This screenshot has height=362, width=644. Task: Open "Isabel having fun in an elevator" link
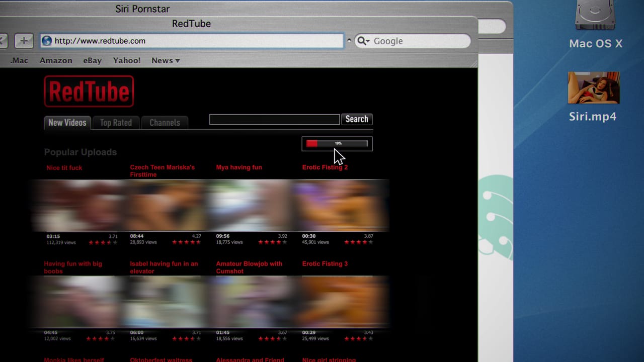(164, 267)
